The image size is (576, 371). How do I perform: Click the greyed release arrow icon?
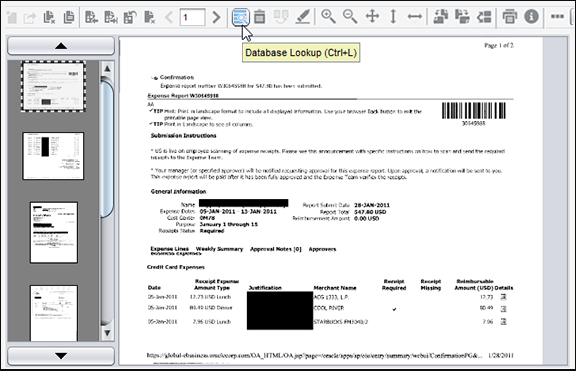point(30,18)
